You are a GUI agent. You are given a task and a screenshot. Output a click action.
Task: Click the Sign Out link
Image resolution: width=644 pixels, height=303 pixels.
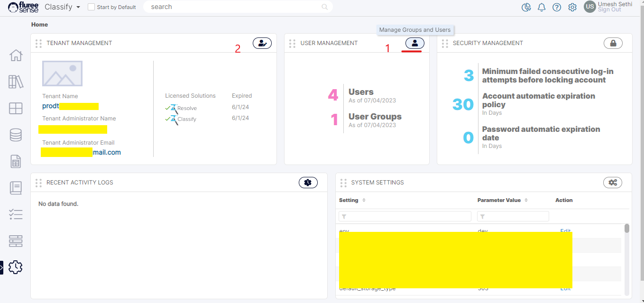(609, 10)
